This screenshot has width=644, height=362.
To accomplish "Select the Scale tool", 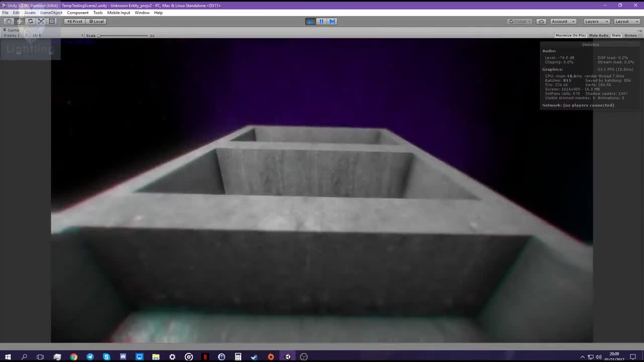I will click(41, 21).
